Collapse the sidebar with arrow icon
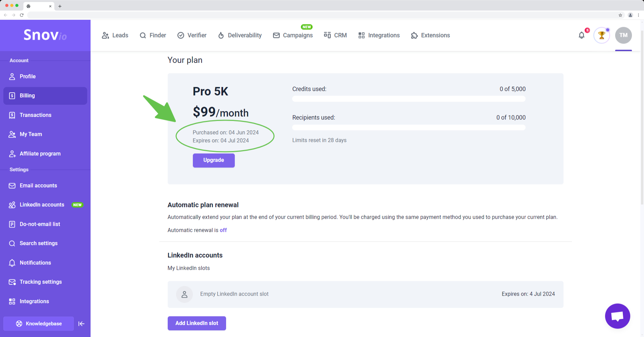 tap(81, 324)
